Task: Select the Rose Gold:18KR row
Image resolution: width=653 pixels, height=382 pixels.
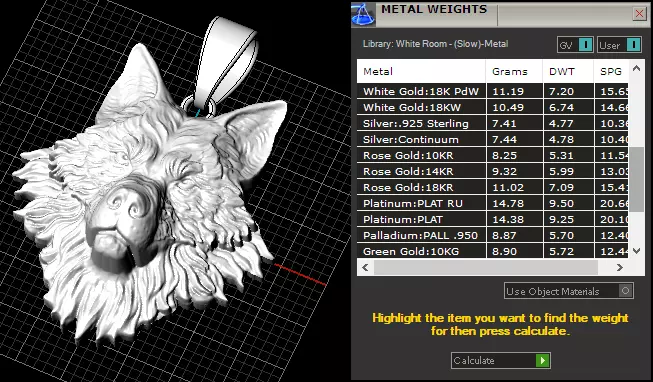Action: tap(493, 187)
